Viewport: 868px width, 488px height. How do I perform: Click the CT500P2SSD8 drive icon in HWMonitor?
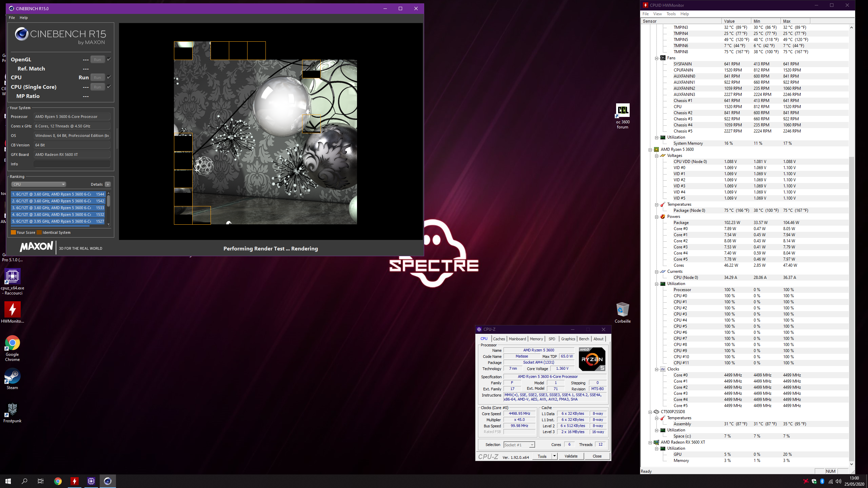click(656, 412)
